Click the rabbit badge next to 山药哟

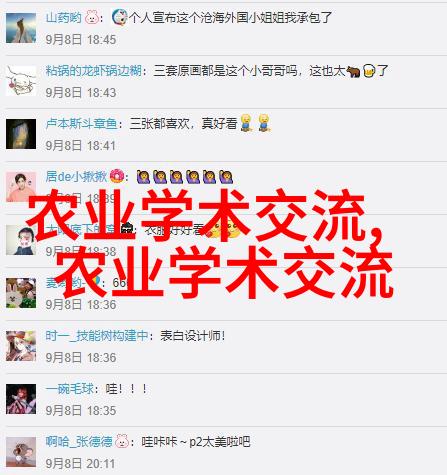pyautogui.click(x=91, y=17)
